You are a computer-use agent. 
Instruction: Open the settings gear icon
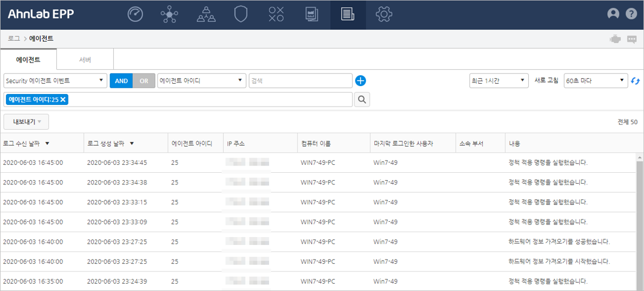[x=383, y=14]
